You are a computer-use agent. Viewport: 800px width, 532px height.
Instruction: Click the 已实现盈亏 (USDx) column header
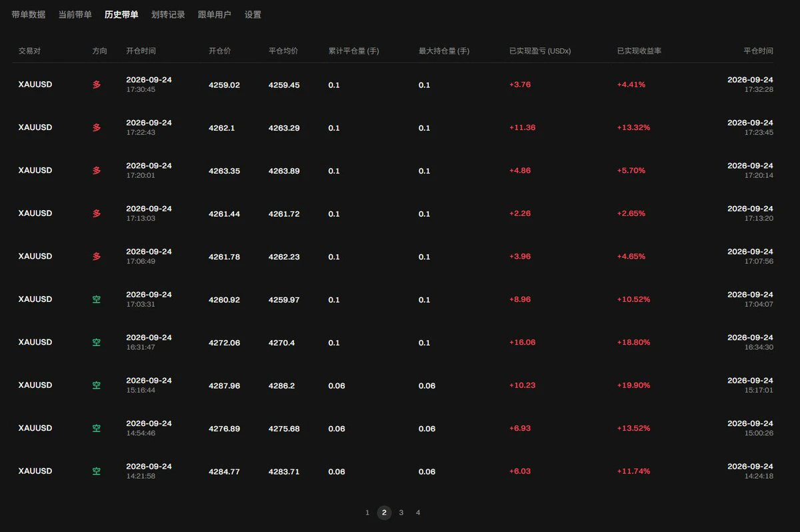click(540, 51)
